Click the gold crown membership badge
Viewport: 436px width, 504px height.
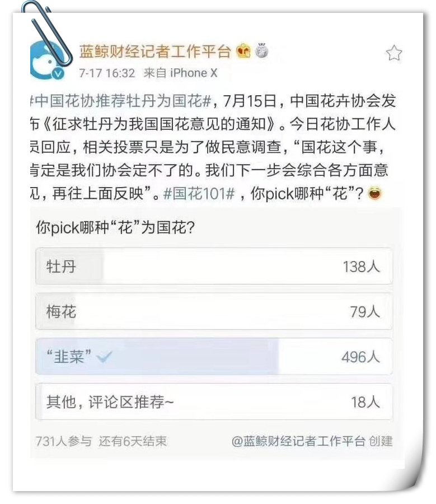[243, 51]
